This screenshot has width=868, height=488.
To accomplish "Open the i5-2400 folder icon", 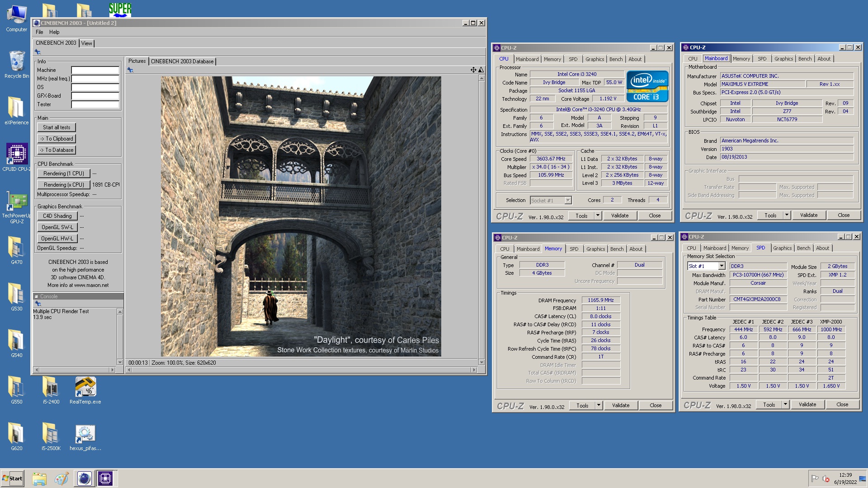I will 51,389.
